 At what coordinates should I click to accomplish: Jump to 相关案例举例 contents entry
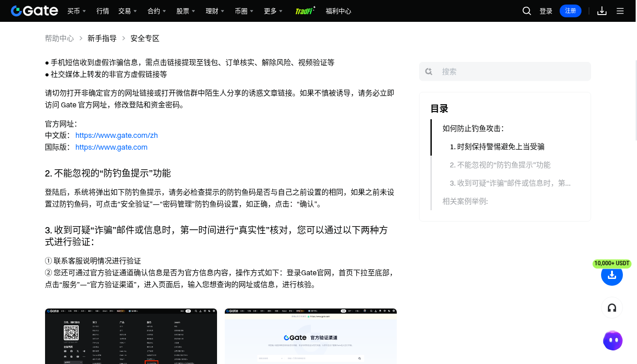coord(465,201)
